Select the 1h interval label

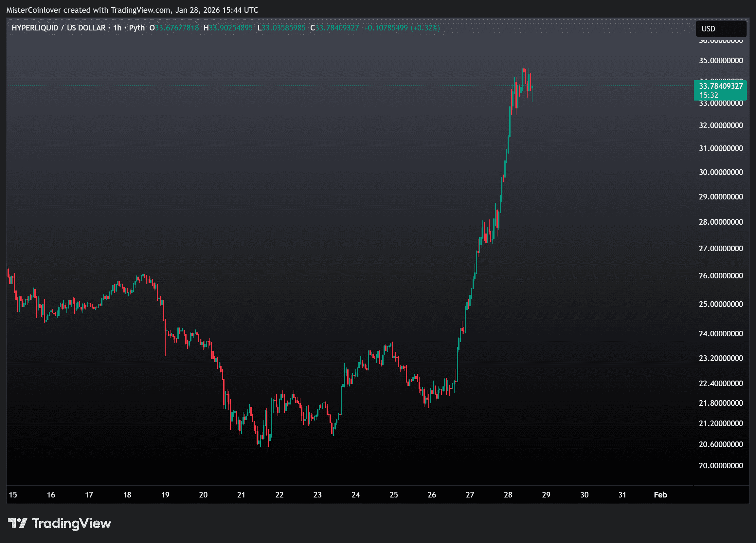(117, 28)
